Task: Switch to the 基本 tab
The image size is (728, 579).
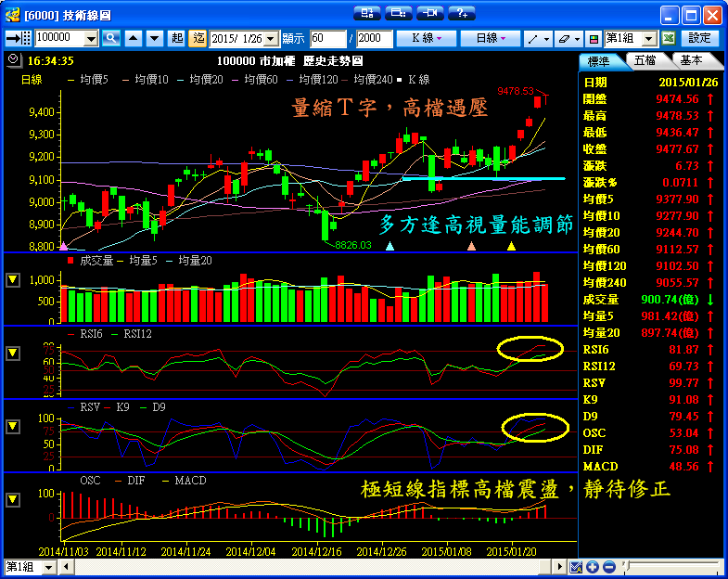Action: click(x=691, y=60)
